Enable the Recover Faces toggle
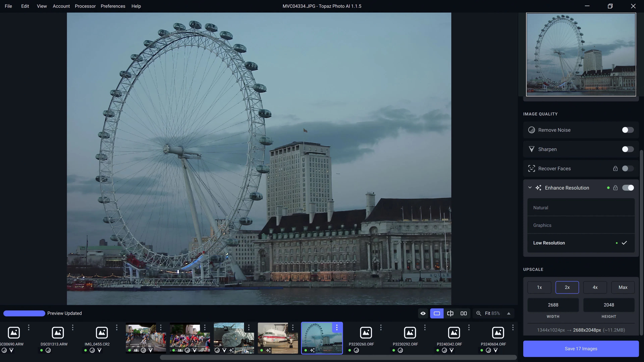This screenshot has width=644, height=362. (x=628, y=168)
